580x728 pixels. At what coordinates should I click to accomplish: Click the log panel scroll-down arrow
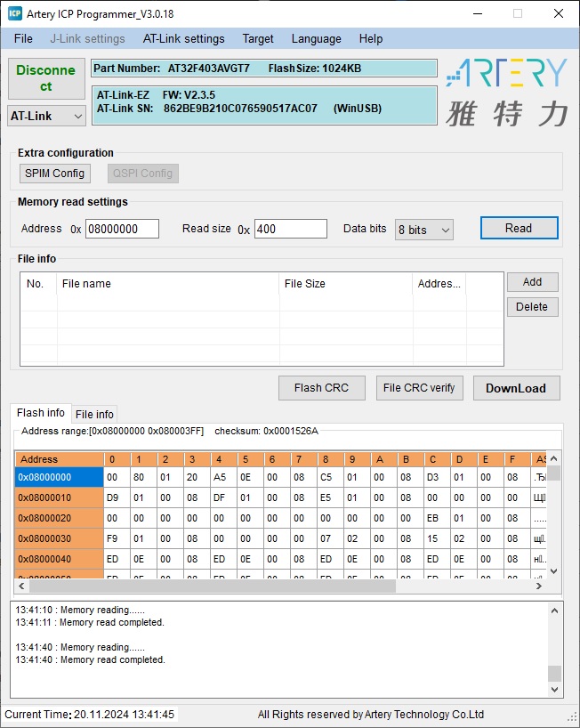point(554,690)
